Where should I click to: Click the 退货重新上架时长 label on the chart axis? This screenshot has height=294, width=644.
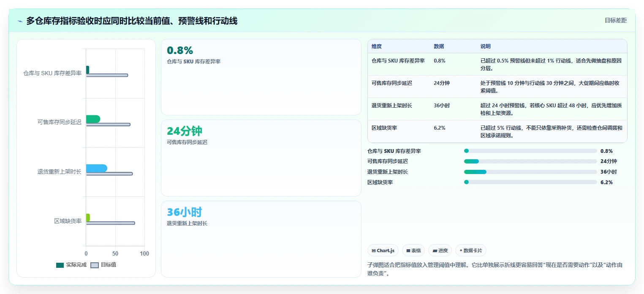click(60, 171)
